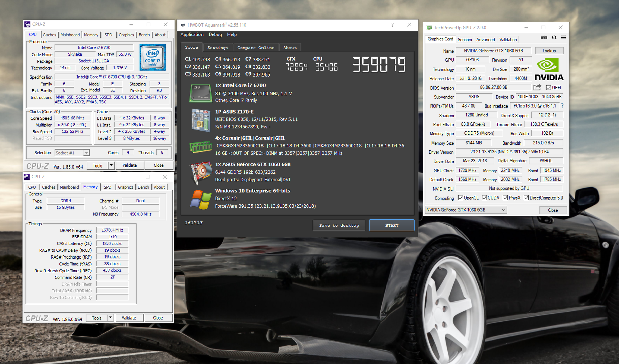Click Validate in lower CPU-Z memory window
Screen dimensions: 619x364
tap(129, 318)
